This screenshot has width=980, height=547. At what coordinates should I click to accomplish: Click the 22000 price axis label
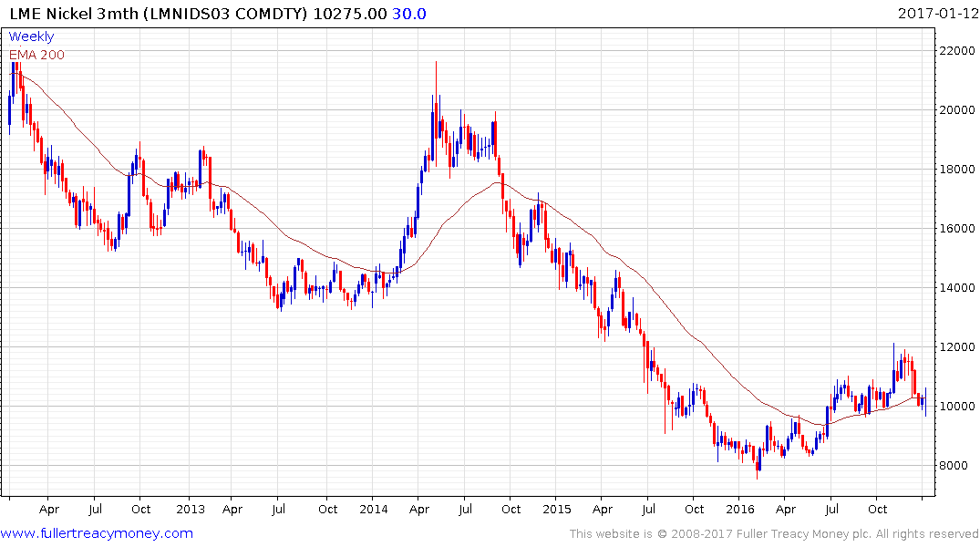pos(957,51)
